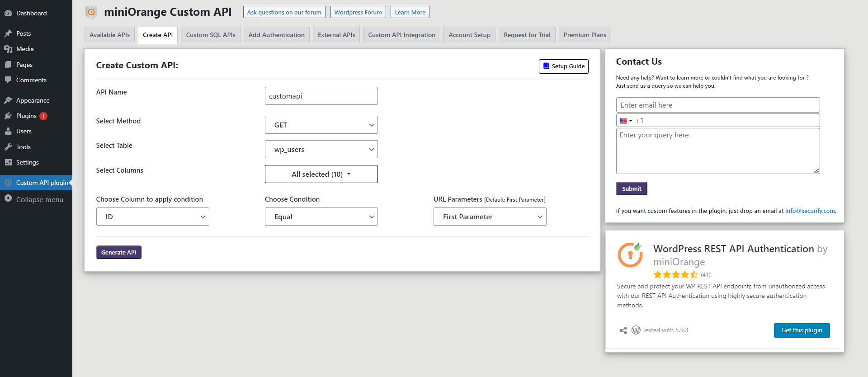This screenshot has height=377, width=868.
Task: Grab the query textarea resize handle
Action: click(x=816, y=171)
